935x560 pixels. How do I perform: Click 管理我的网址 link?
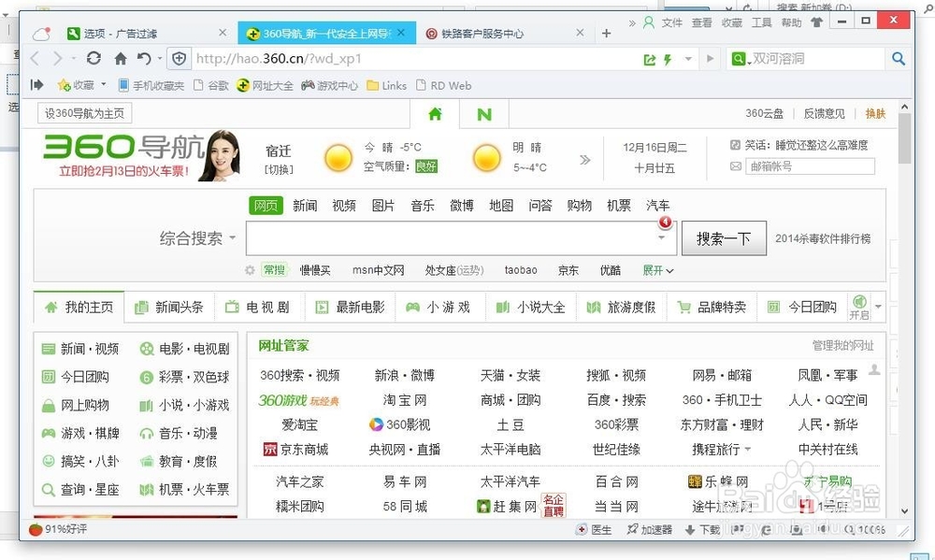coord(842,345)
